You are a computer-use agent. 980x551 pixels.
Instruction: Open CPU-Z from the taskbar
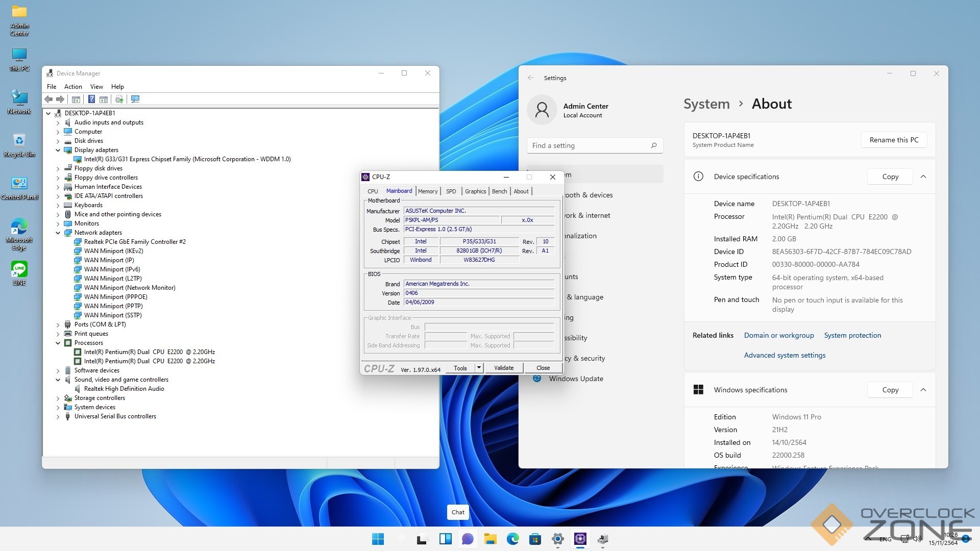click(580, 539)
